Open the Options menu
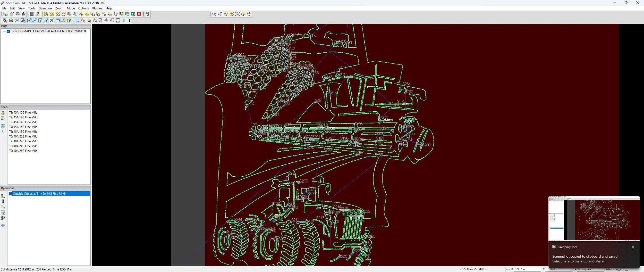The height and width of the screenshot is (272, 644). pyautogui.click(x=83, y=8)
